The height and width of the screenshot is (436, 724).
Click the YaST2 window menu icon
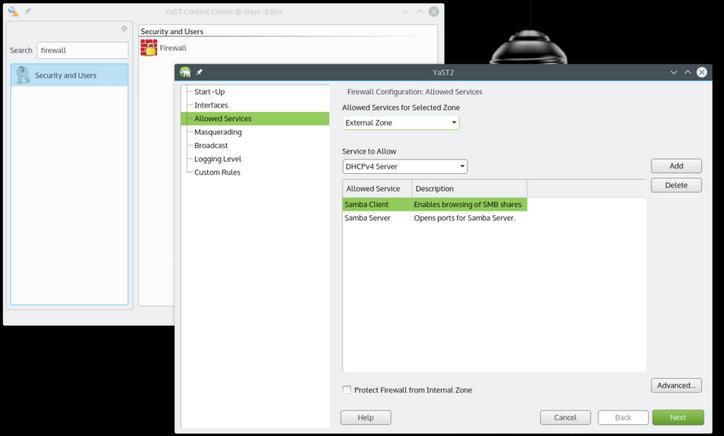tap(185, 72)
